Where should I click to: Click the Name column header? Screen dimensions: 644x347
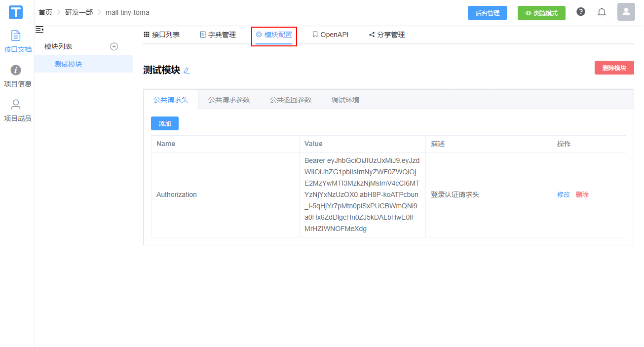225,144
